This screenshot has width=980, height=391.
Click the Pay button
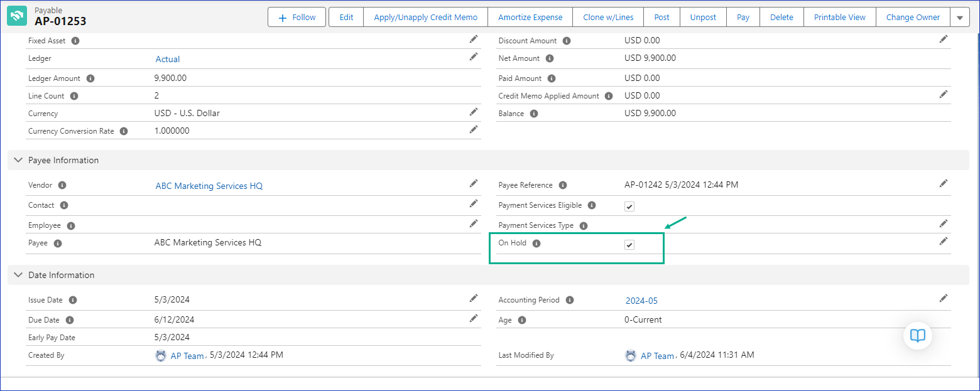coord(743,18)
